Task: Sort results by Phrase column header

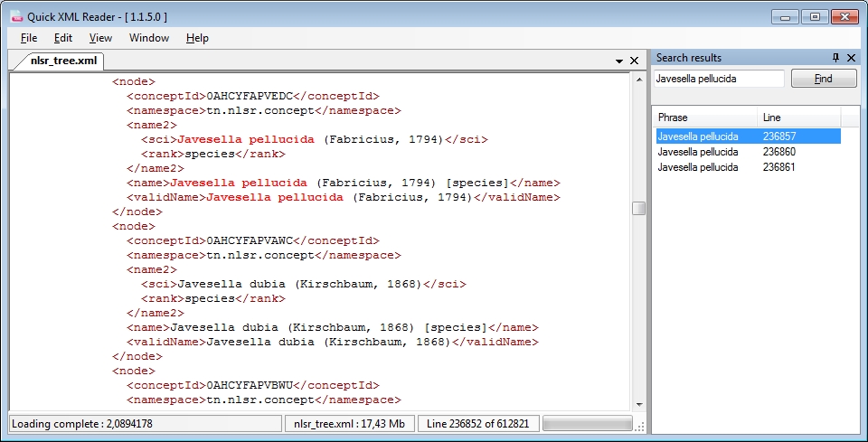Action: coord(706,118)
